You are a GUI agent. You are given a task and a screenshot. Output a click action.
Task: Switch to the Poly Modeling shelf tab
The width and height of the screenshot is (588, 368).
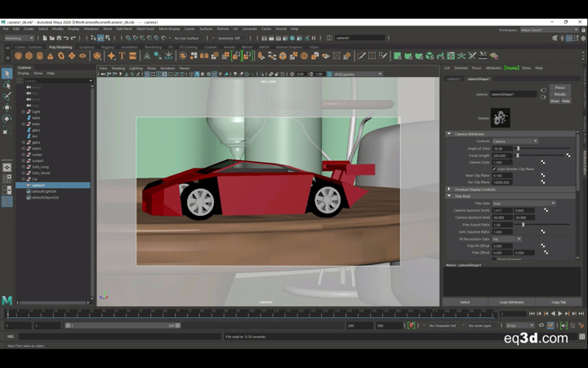(x=60, y=47)
